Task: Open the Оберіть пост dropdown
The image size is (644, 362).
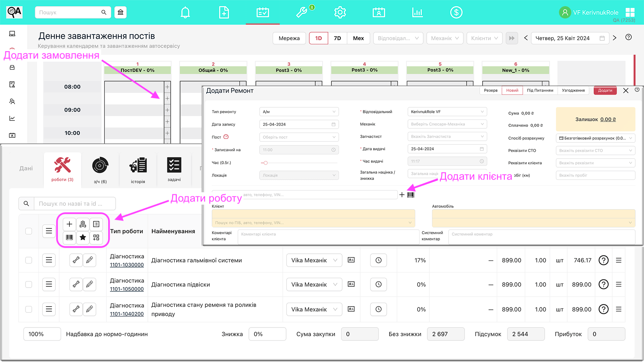Action: pos(299,137)
